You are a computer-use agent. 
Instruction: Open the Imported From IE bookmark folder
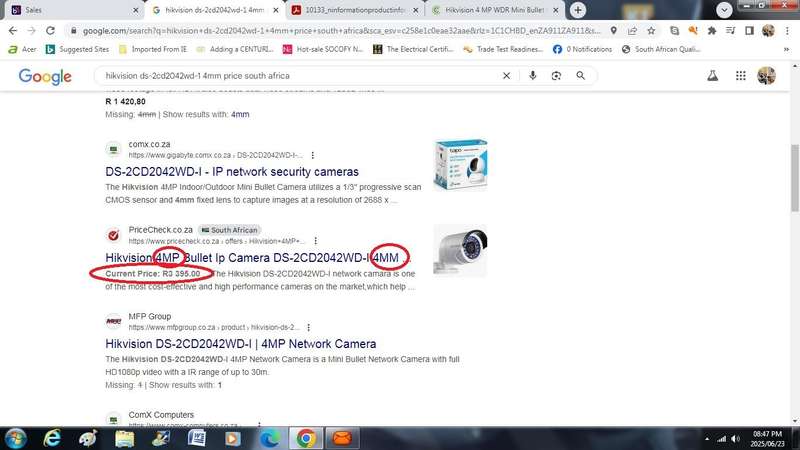153,49
